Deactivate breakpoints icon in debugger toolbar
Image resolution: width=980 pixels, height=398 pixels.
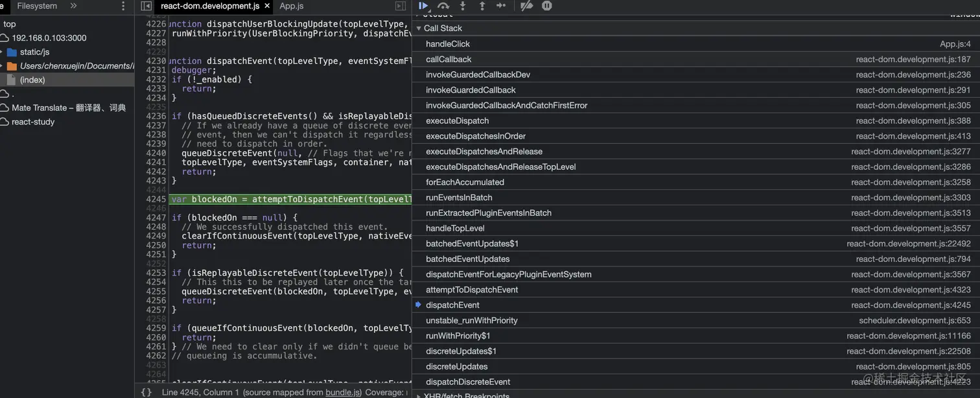click(x=527, y=6)
